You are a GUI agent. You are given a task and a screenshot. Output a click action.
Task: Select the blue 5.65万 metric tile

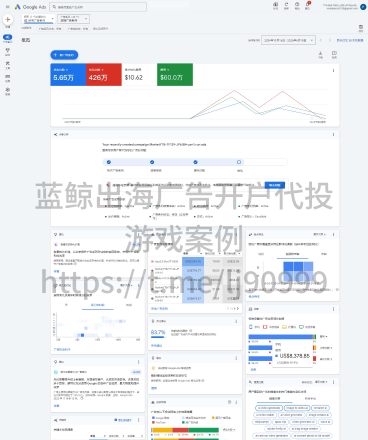point(68,75)
